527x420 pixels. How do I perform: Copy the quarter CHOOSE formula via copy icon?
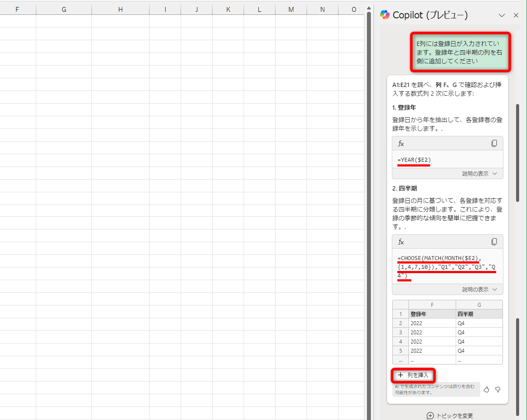pos(494,241)
